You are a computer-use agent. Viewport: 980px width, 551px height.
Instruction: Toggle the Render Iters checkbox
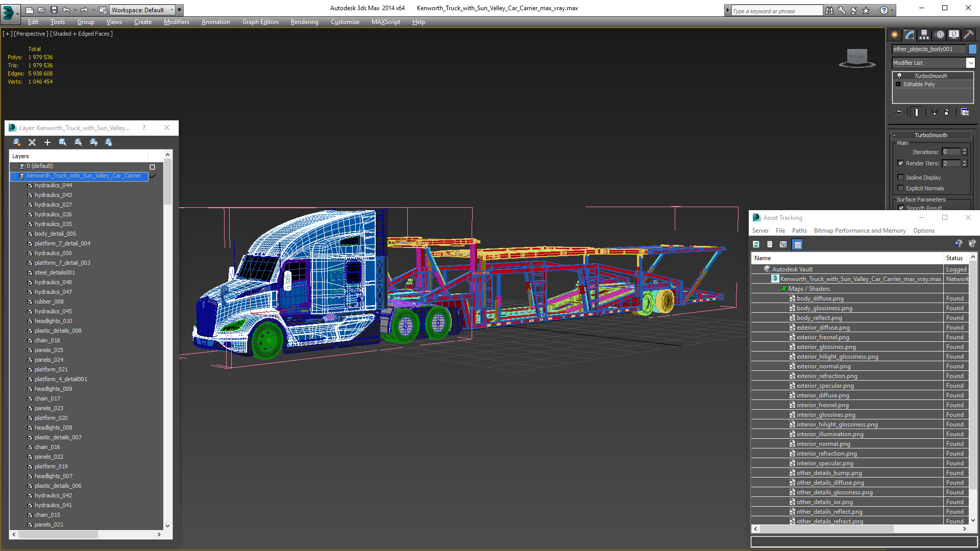(x=900, y=163)
